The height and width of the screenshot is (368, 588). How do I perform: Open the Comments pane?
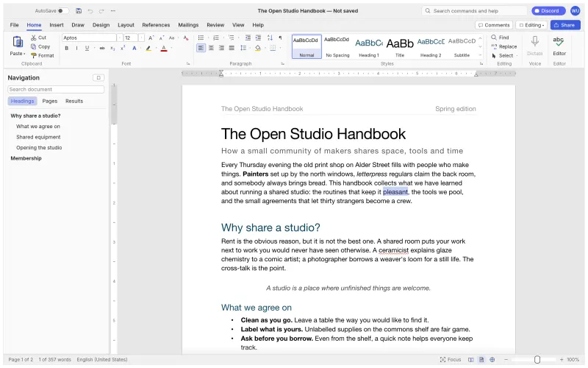494,25
